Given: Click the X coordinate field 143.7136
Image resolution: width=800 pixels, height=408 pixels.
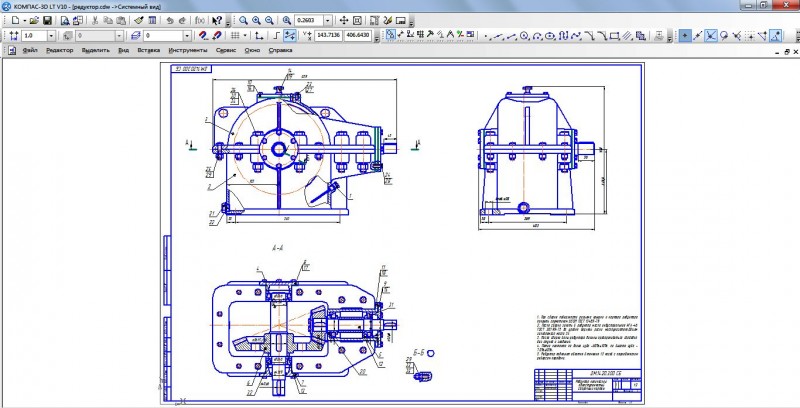Looking at the screenshot, I should click(x=329, y=35).
